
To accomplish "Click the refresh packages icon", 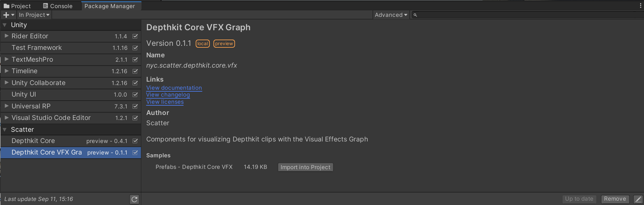I will [x=134, y=199].
